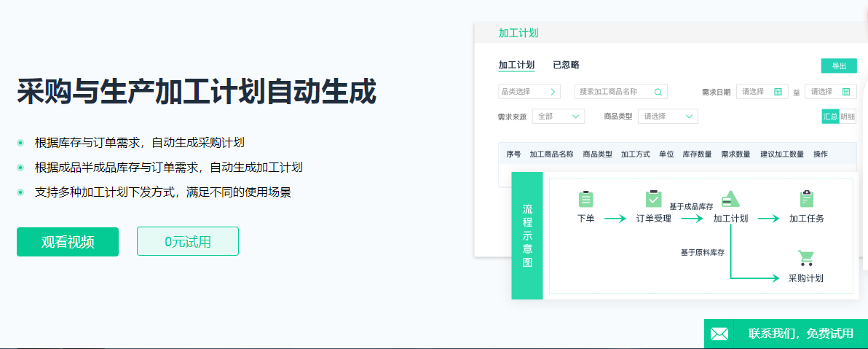Click the 0元试用 button
868x349 pixels.
[188, 241]
